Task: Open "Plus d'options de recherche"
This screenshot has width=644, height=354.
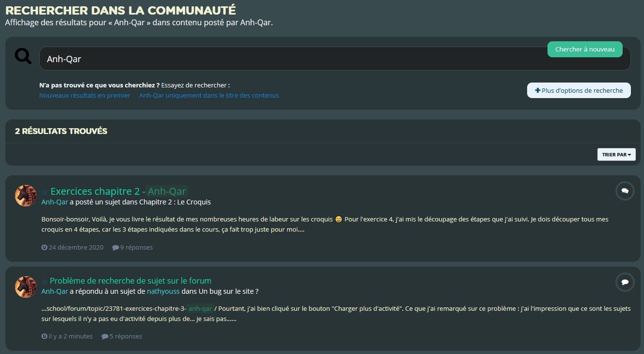Action: pyautogui.click(x=579, y=90)
